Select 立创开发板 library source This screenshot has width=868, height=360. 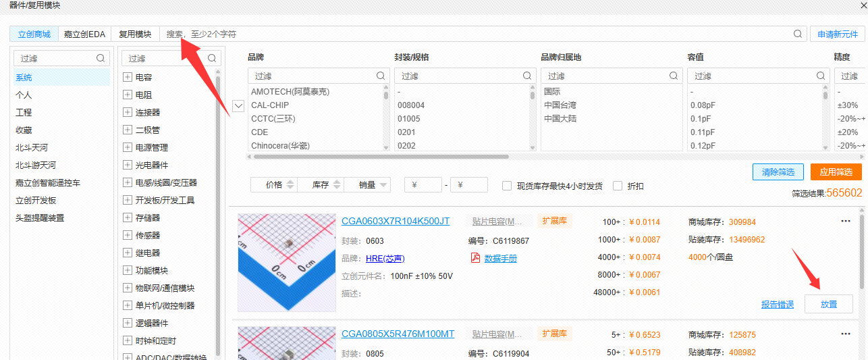[x=61, y=201]
